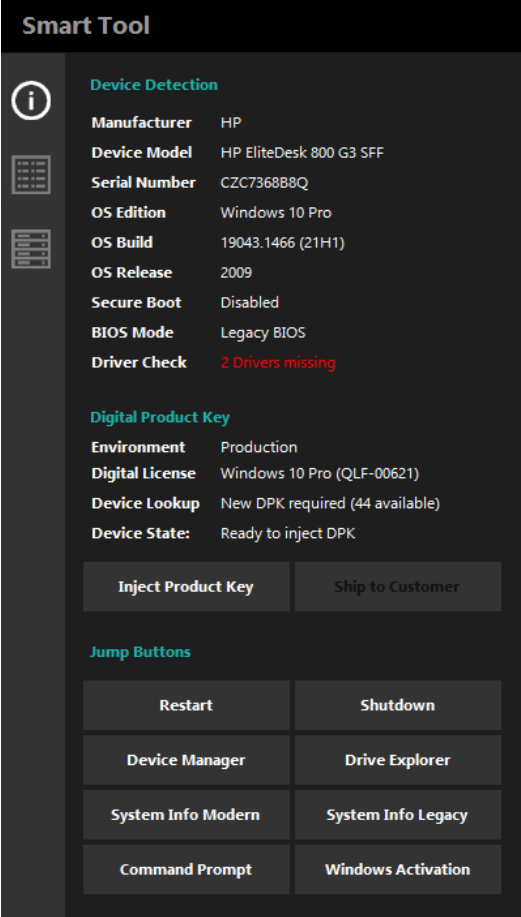
Task: Open Device Manager
Action: 186,760
